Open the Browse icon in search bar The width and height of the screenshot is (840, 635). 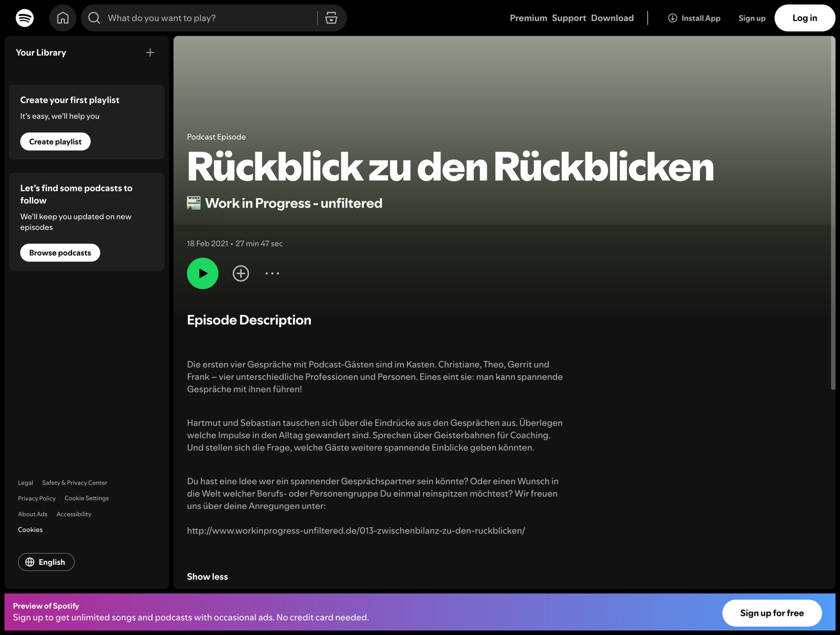click(331, 18)
